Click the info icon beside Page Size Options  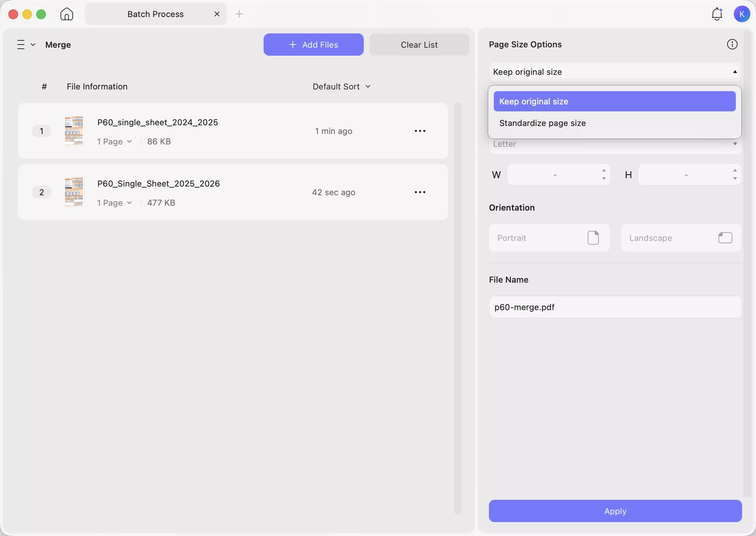coord(732,45)
